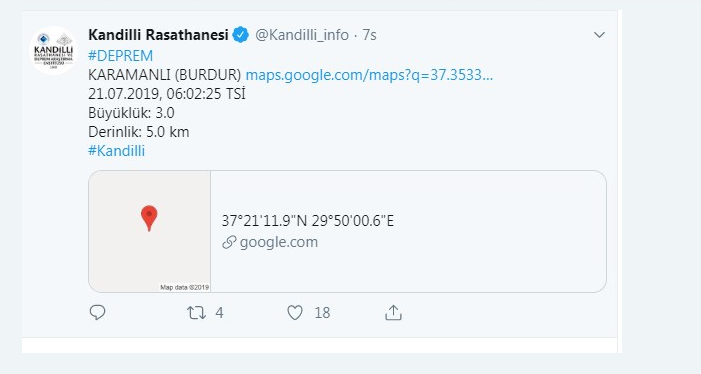The height and width of the screenshot is (374, 701).
Task: Expand the tweet options chevron menu
Action: pos(599,35)
